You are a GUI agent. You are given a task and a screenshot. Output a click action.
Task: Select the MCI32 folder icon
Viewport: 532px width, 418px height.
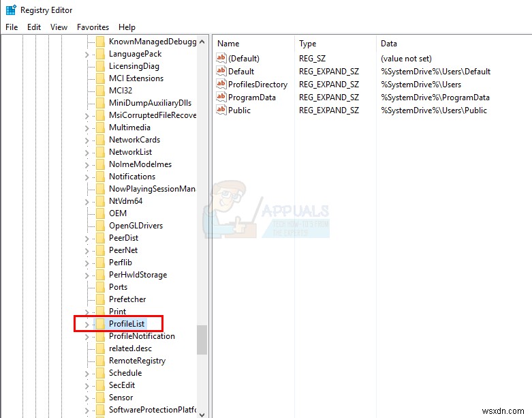pos(100,91)
